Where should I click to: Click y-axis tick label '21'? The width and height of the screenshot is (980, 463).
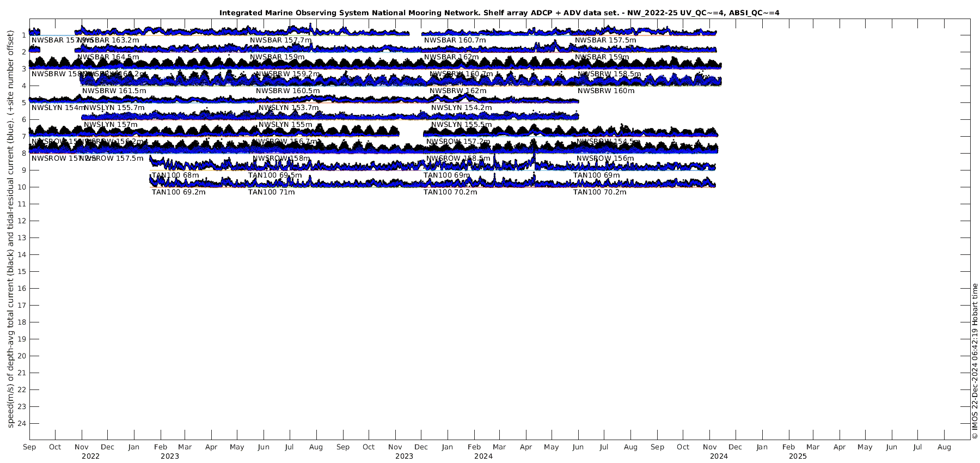coord(22,373)
